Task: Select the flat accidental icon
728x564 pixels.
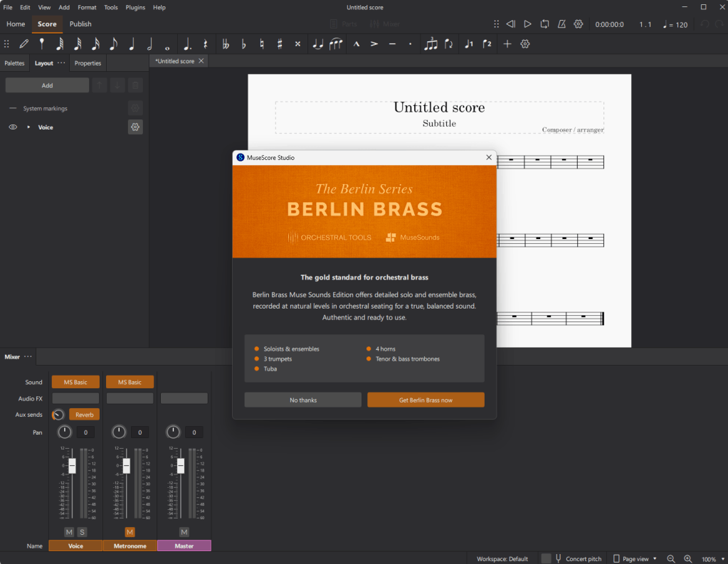Action: pyautogui.click(x=243, y=44)
